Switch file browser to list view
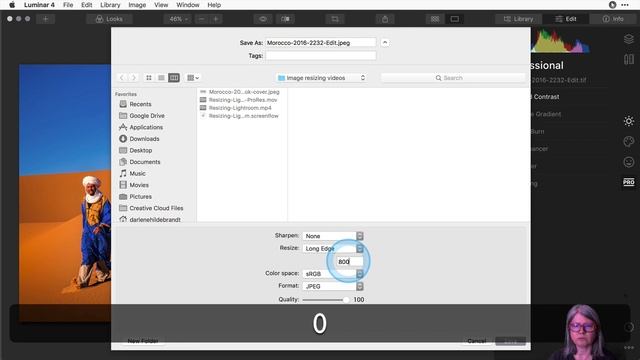Screen dimensions: 640x360 click(x=161, y=78)
